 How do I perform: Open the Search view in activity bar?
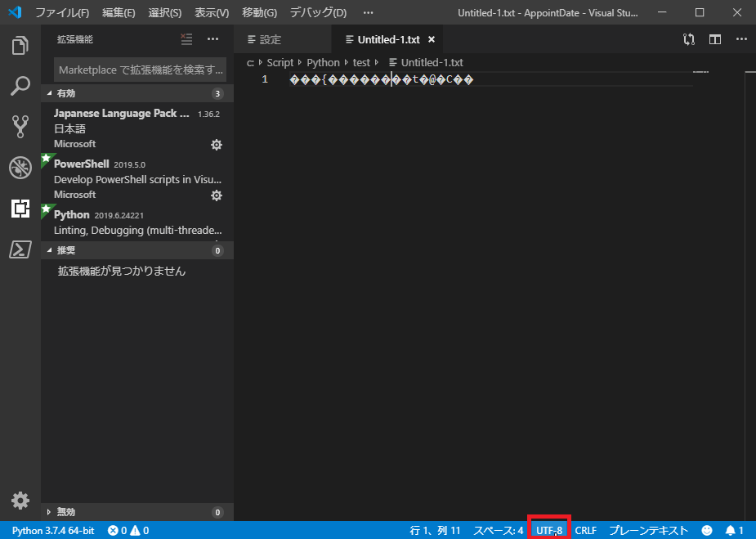click(20, 86)
